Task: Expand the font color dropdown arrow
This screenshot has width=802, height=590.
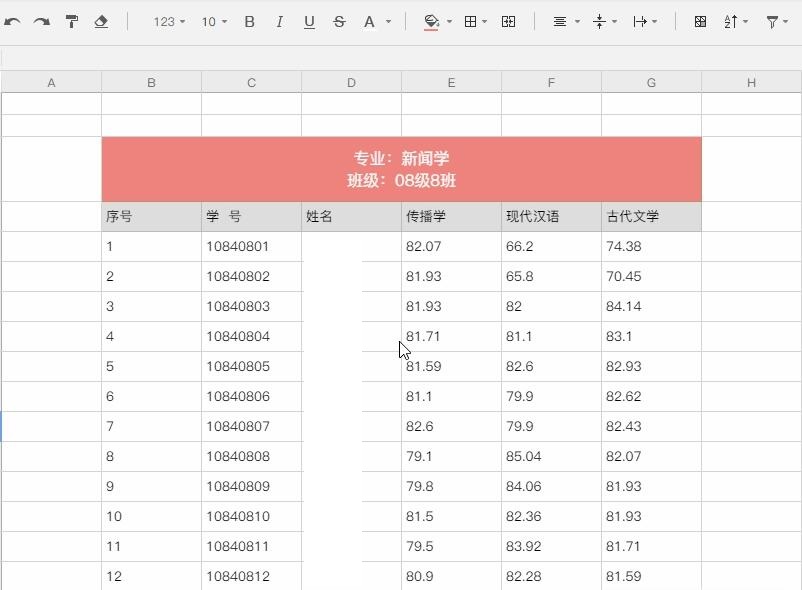Action: coord(388,21)
